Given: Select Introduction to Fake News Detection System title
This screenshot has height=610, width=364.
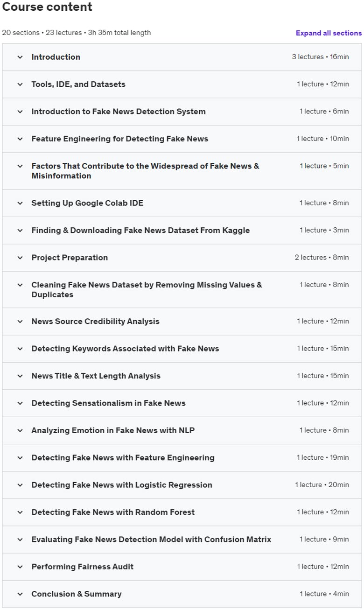Looking at the screenshot, I should (x=119, y=112).
